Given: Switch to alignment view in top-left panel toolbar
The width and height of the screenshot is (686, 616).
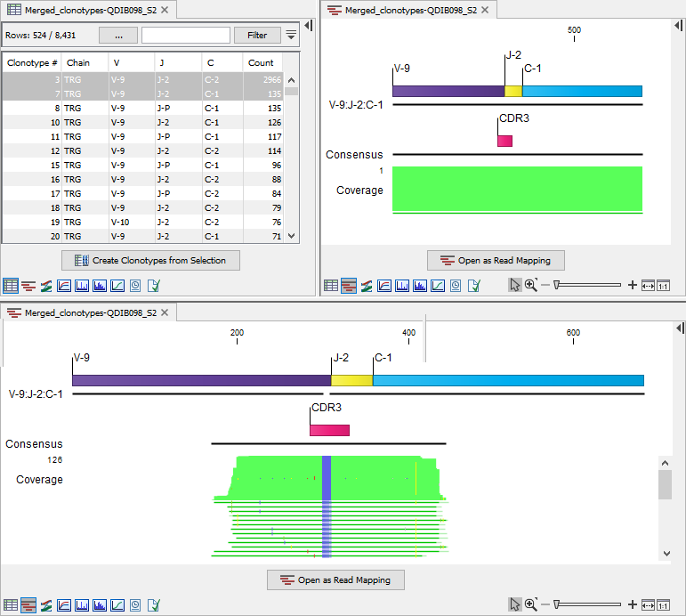Looking at the screenshot, I should coord(28,286).
